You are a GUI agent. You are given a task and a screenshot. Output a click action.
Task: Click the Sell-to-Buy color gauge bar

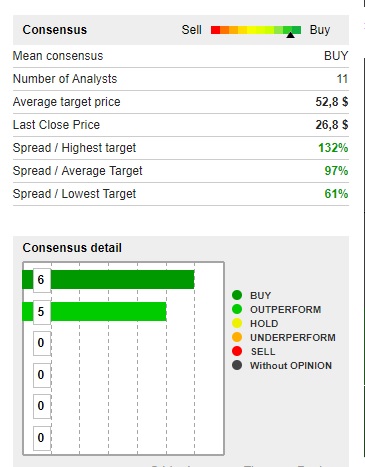(x=256, y=30)
